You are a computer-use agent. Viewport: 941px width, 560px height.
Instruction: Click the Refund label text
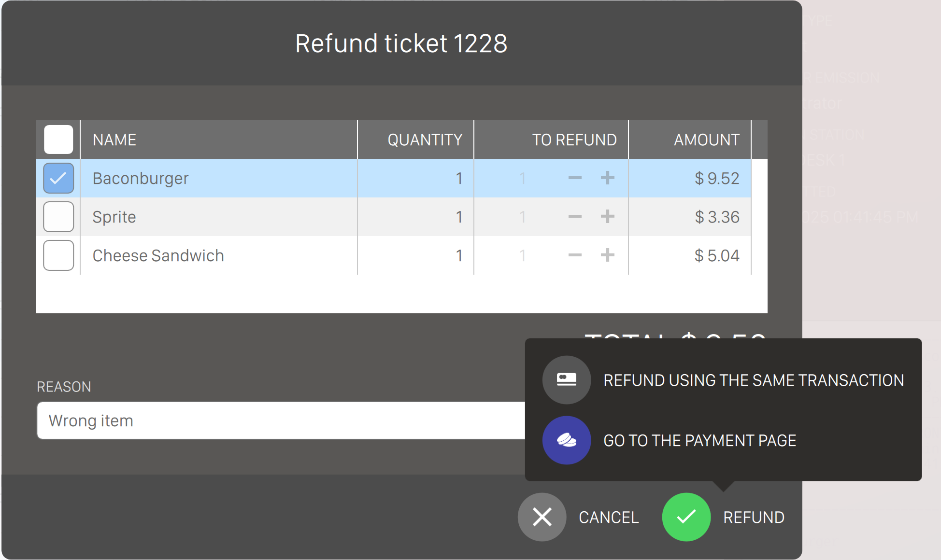(754, 518)
